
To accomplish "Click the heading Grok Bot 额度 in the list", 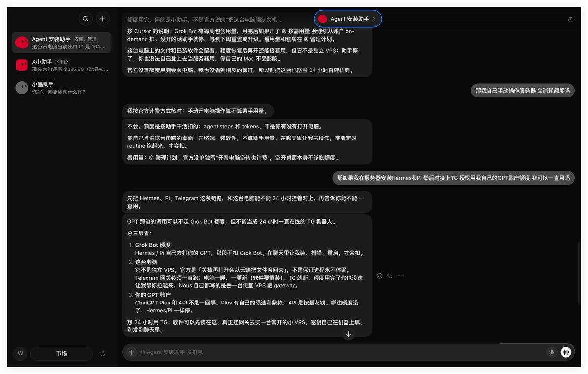I will pos(153,245).
